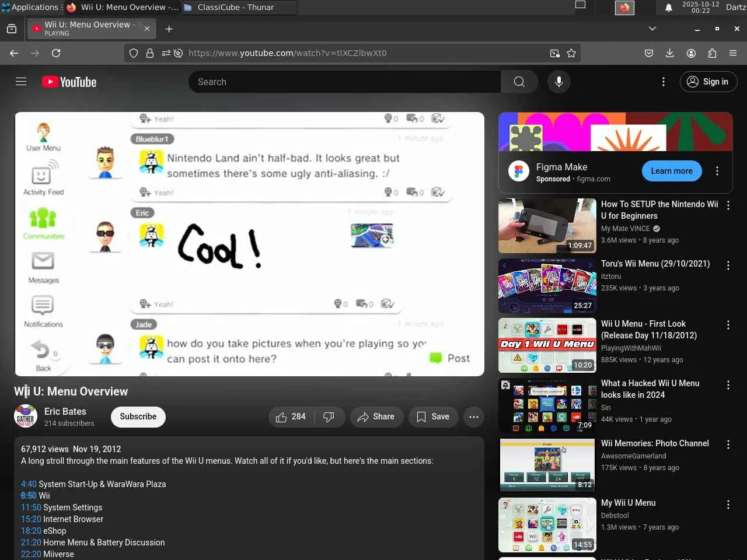The height and width of the screenshot is (560, 747).
Task: Select the Wii U: Menu Overview tab
Action: 91,29
